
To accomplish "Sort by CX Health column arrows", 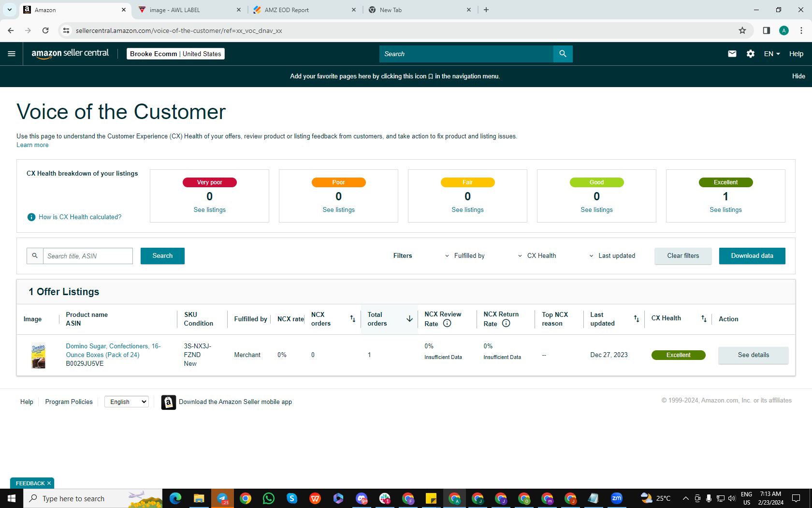I will tap(704, 319).
